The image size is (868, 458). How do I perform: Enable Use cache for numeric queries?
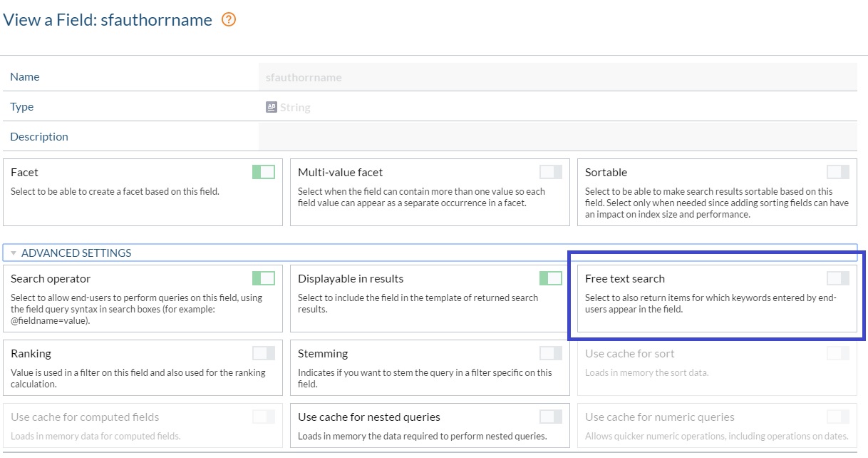tap(838, 417)
